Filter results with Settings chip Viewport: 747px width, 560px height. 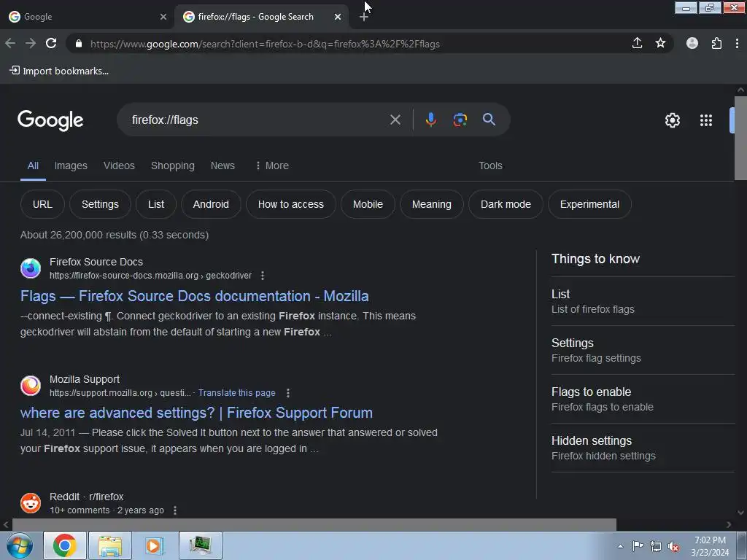tap(100, 204)
